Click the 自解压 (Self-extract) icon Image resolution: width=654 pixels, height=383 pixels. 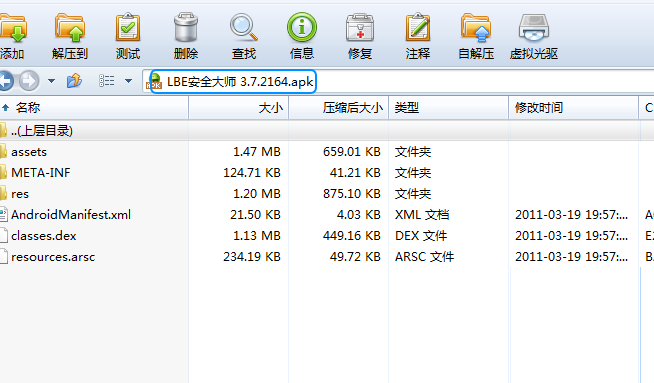(476, 28)
